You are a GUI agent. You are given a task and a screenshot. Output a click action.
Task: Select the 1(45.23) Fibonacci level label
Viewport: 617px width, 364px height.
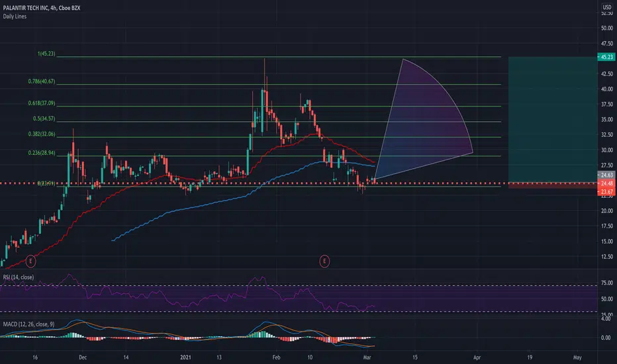click(46, 54)
